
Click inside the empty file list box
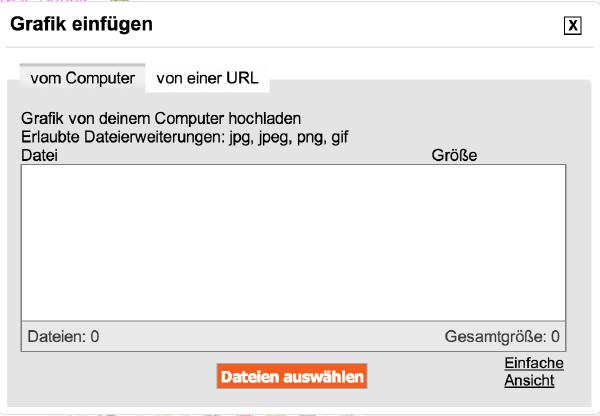[293, 243]
